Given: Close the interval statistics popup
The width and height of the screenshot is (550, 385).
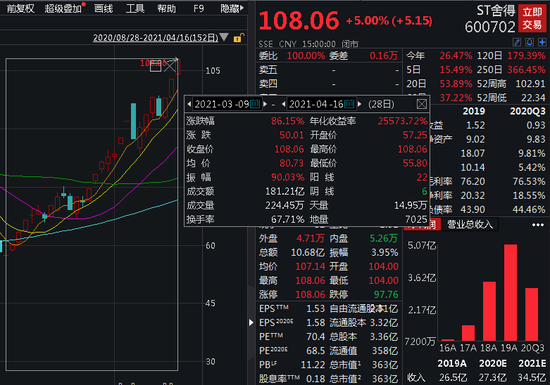Looking at the screenshot, I should click(x=422, y=104).
